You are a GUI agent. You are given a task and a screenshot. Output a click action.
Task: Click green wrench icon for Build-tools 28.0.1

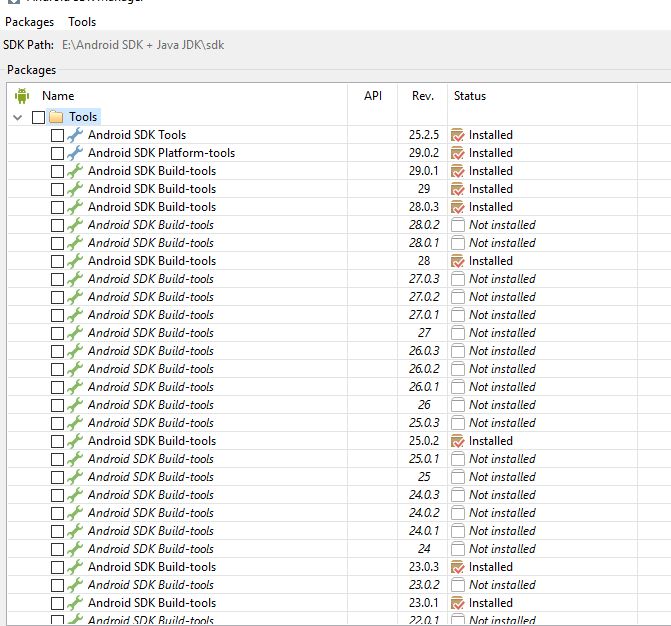coord(75,243)
